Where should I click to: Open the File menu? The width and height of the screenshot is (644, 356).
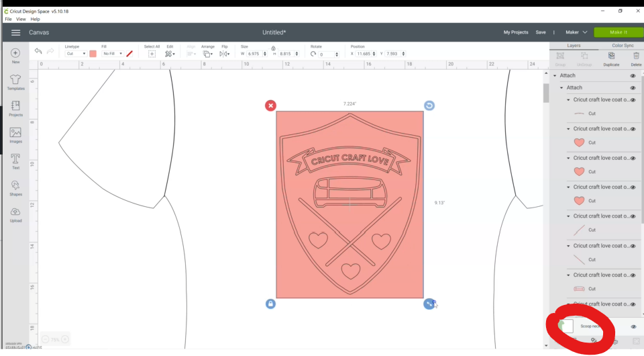point(8,19)
